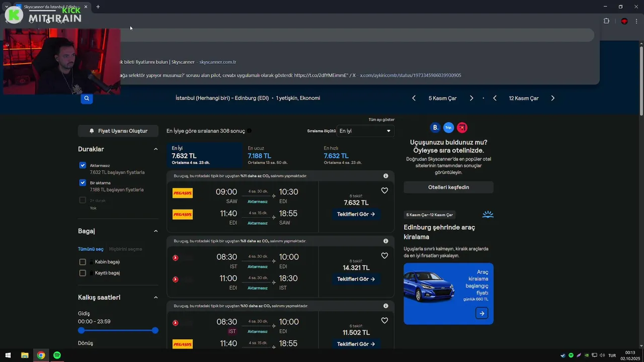Image resolution: width=644 pixels, height=362 pixels.
Task: Click Tüm ayı göster link
Action: pyautogui.click(x=381, y=120)
